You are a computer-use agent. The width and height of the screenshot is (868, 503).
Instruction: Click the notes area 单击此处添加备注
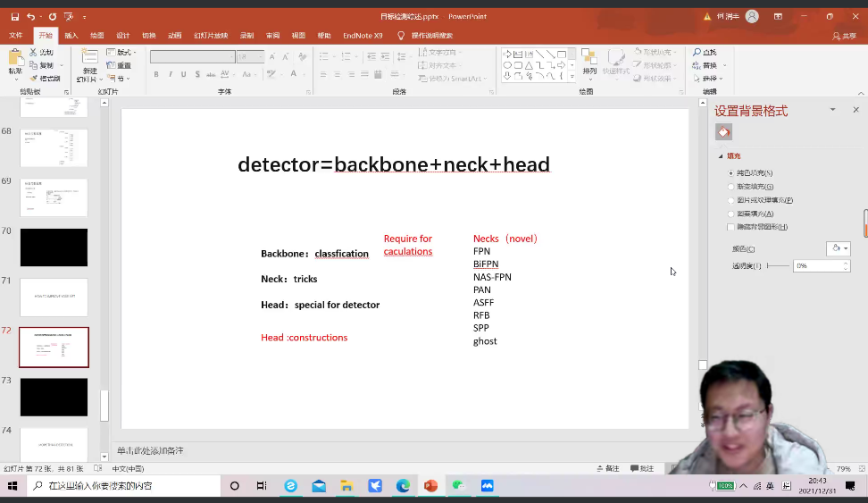[150, 451]
